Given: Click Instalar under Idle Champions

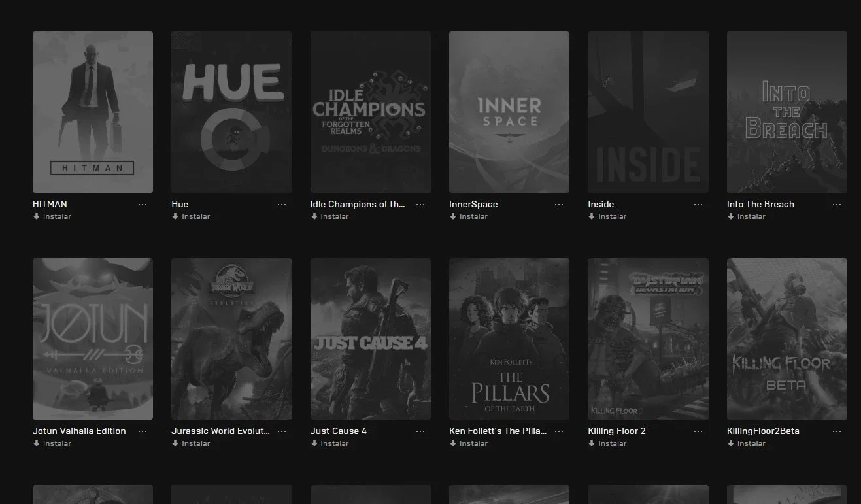Looking at the screenshot, I should [329, 216].
